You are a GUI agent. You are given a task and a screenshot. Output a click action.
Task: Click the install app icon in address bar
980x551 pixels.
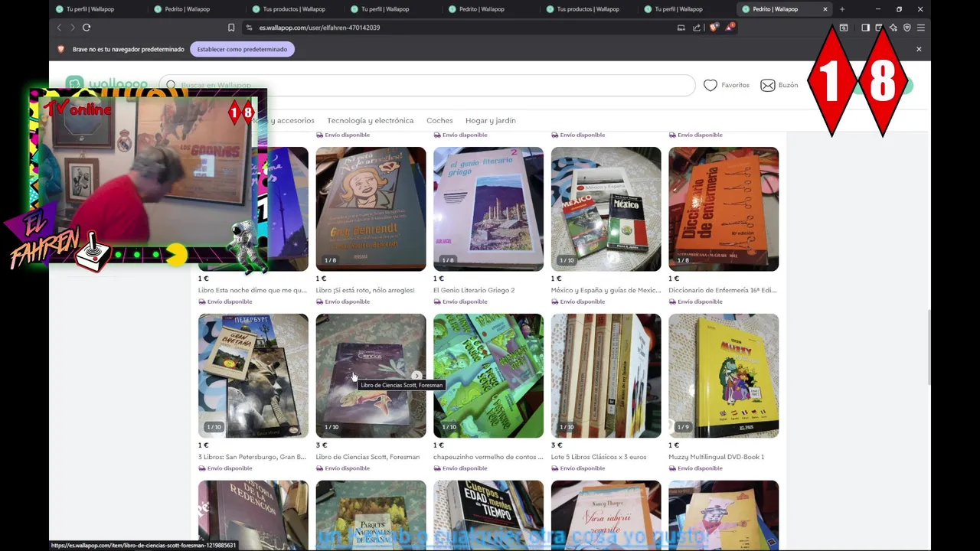(681, 28)
